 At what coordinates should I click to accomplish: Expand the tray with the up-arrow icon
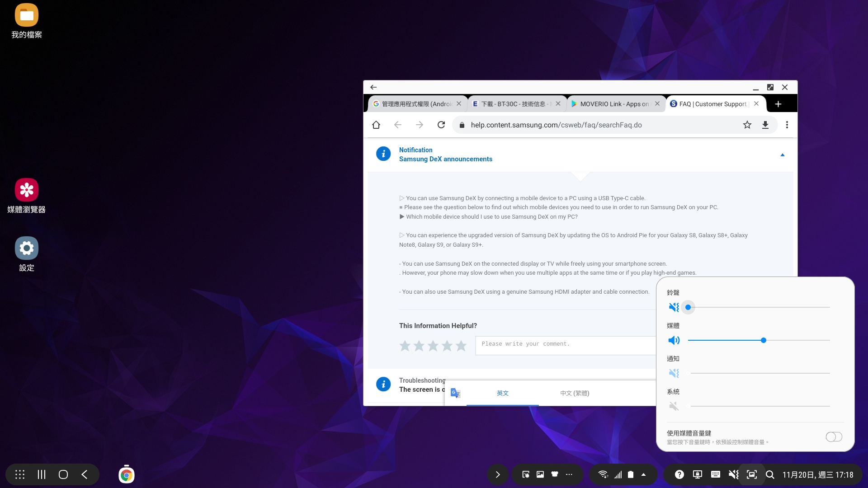(644, 474)
